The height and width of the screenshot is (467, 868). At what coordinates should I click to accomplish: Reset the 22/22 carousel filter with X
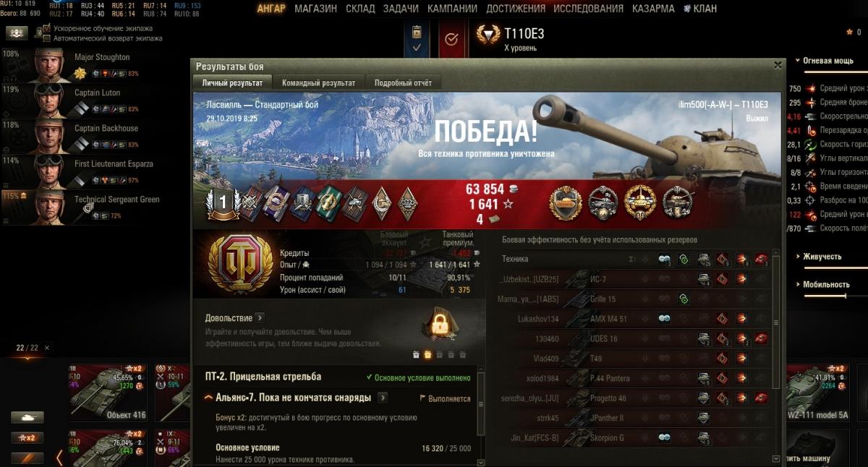(47, 348)
